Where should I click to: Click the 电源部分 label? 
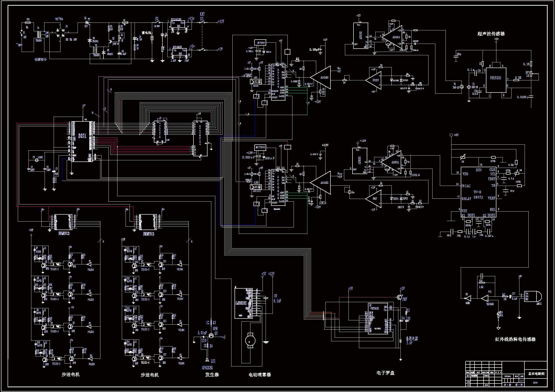coord(40,60)
